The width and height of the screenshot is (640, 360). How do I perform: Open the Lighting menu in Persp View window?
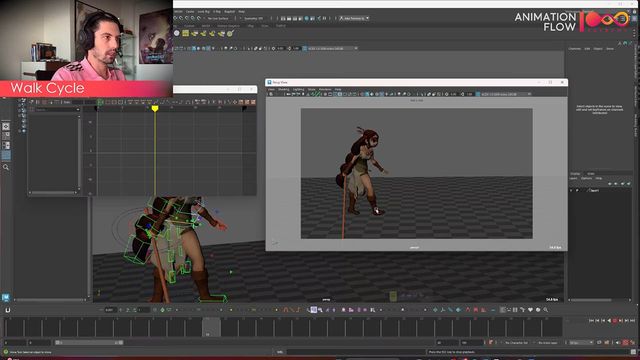point(298,89)
